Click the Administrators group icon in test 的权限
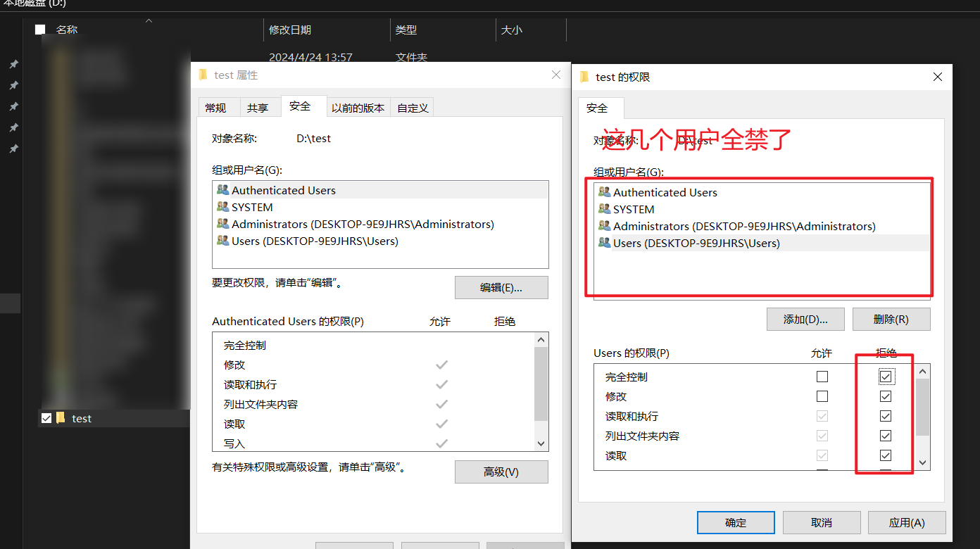Screen dimensions: 980x549 (604, 226)
